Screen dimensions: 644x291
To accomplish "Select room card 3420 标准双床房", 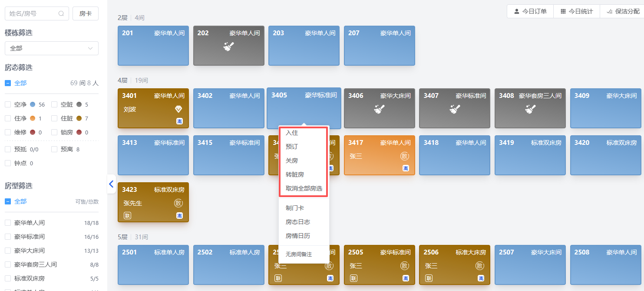I will pyautogui.click(x=605, y=155).
